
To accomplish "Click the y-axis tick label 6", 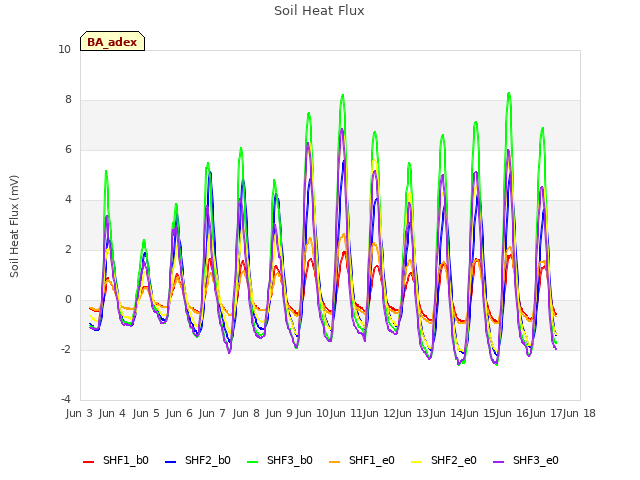I will tap(68, 150).
